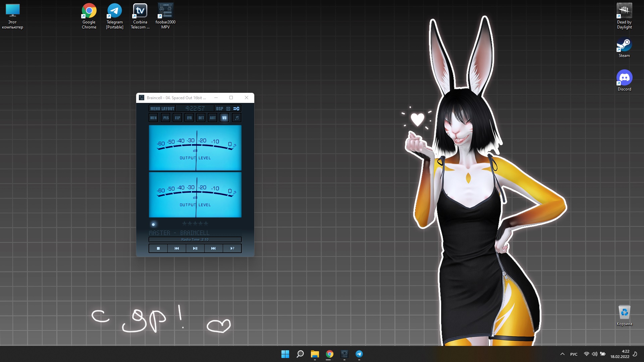Skip to the previous track
Screen dimensions: 644x362
click(177, 248)
